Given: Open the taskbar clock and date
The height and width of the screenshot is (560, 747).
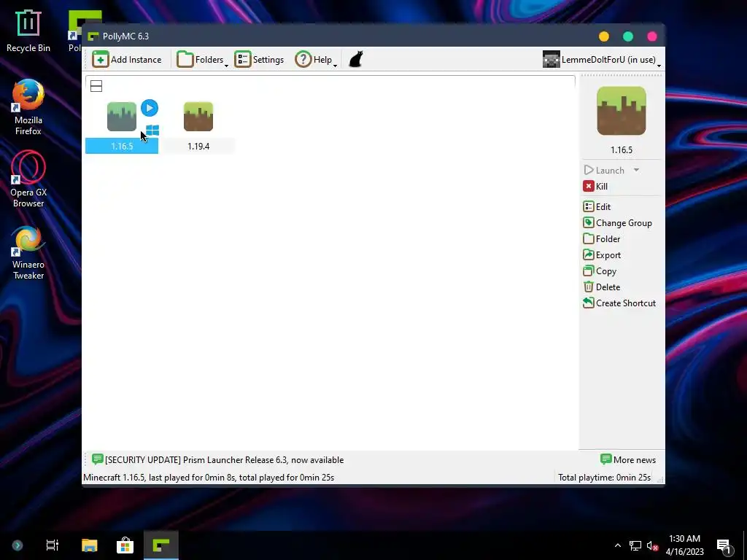Looking at the screenshot, I should (x=684, y=545).
